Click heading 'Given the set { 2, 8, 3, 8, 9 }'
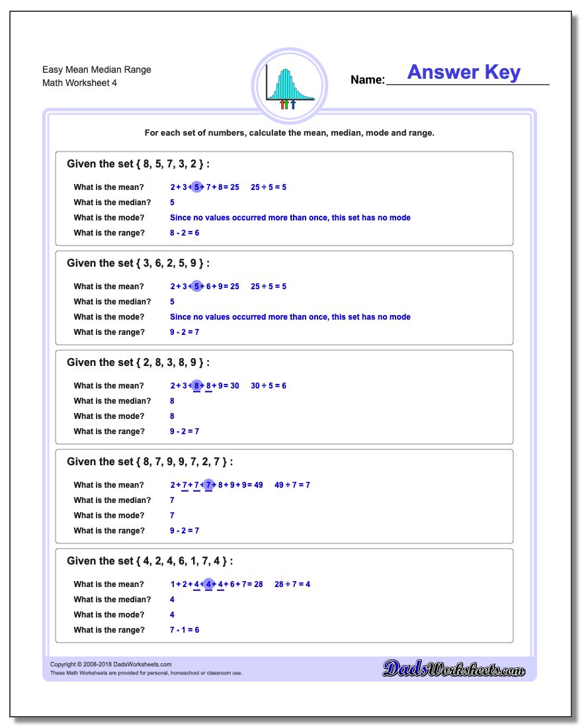The width and height of the screenshot is (582, 728). (138, 363)
